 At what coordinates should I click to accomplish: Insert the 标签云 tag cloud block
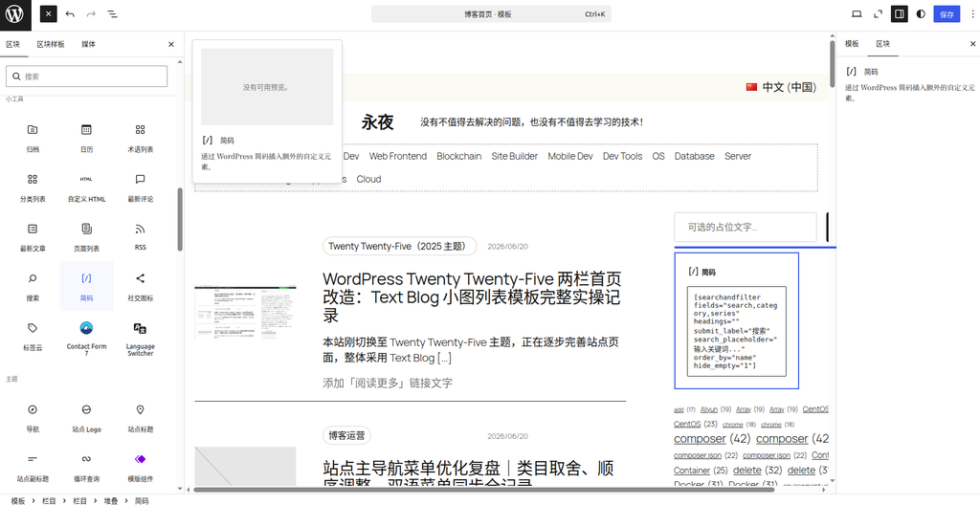click(33, 337)
